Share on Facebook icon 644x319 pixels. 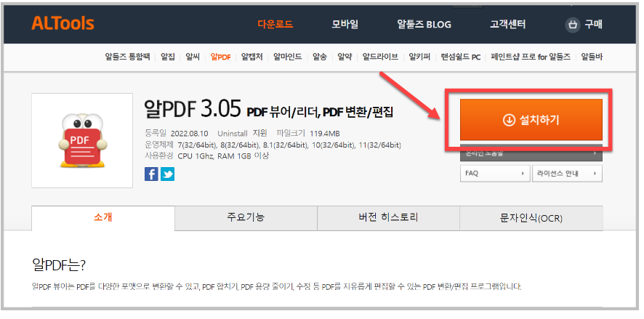pyautogui.click(x=151, y=174)
